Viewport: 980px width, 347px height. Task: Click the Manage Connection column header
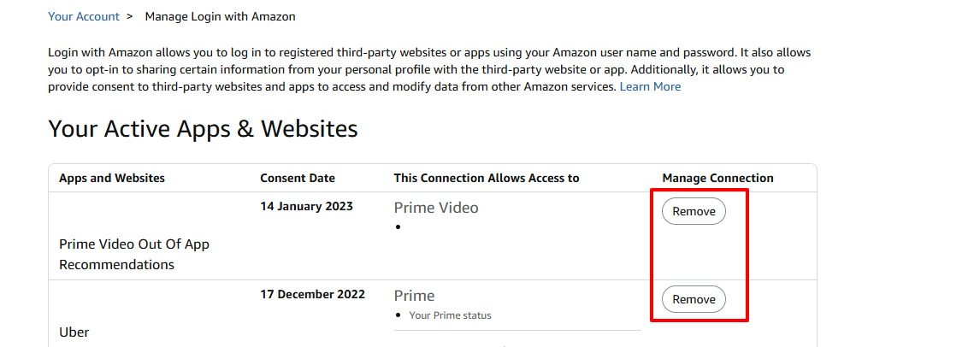tap(717, 178)
